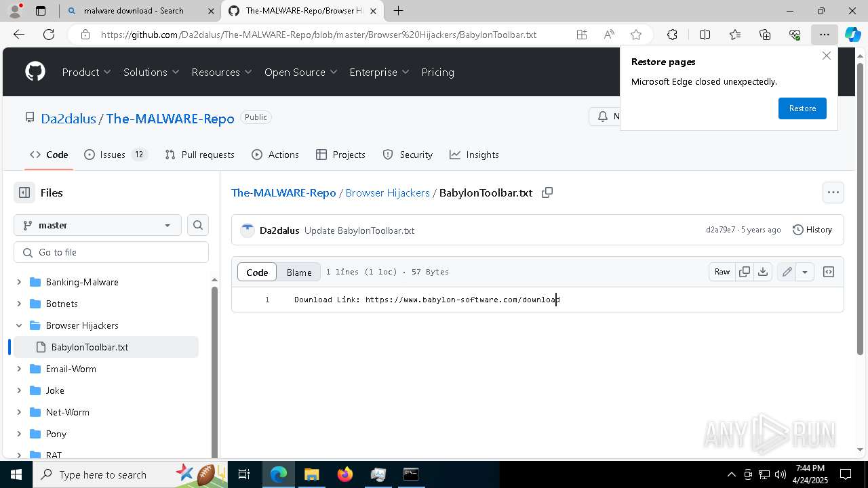Expand the Pony folder
The height and width of the screenshot is (488, 868).
(x=19, y=434)
